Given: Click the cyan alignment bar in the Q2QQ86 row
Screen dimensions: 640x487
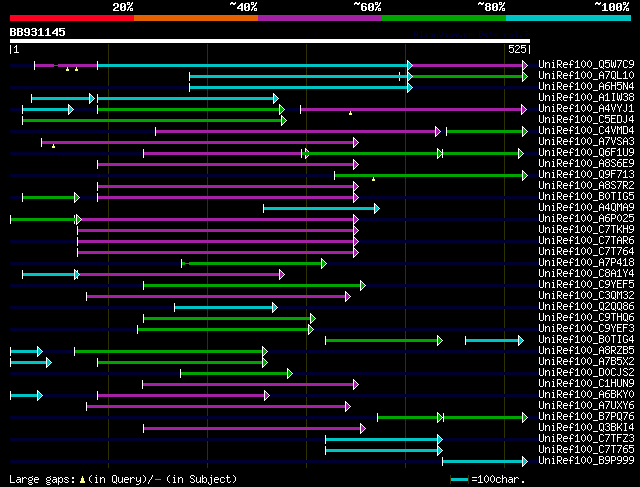Looking at the screenshot, I should pos(226,307).
